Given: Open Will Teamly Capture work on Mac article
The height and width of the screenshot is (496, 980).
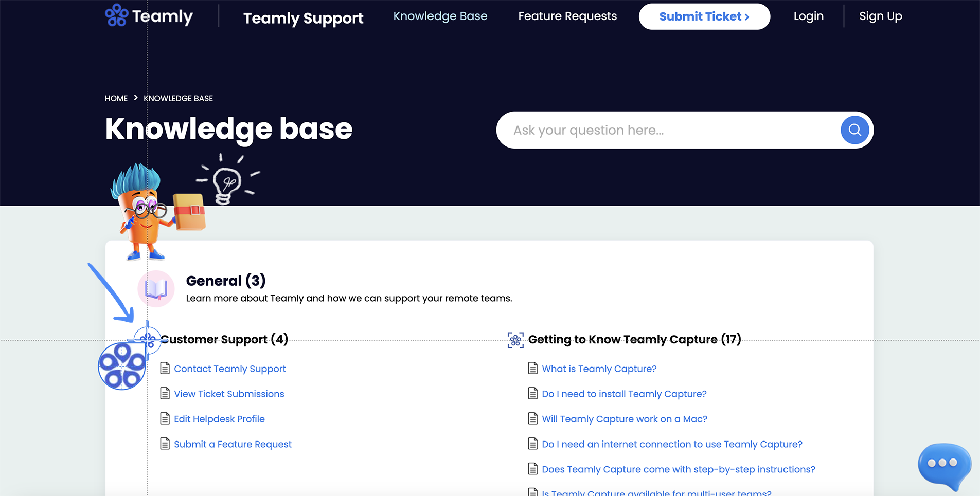Looking at the screenshot, I should (625, 419).
